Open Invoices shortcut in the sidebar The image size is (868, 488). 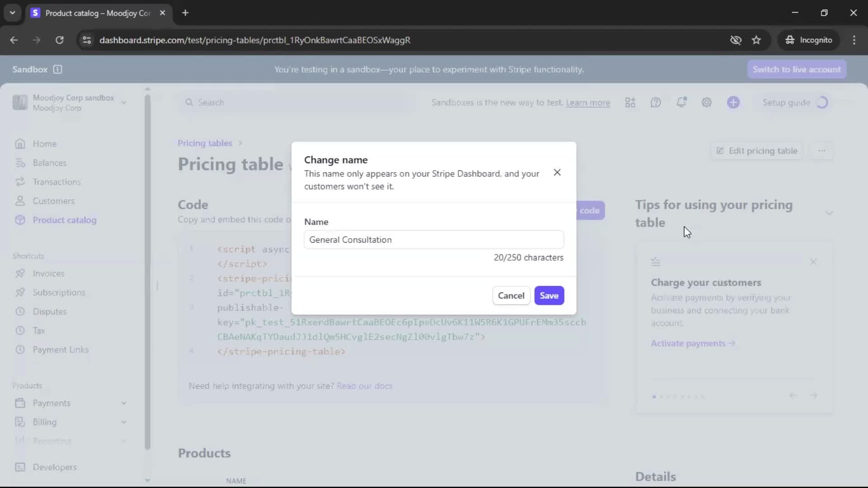(x=48, y=273)
